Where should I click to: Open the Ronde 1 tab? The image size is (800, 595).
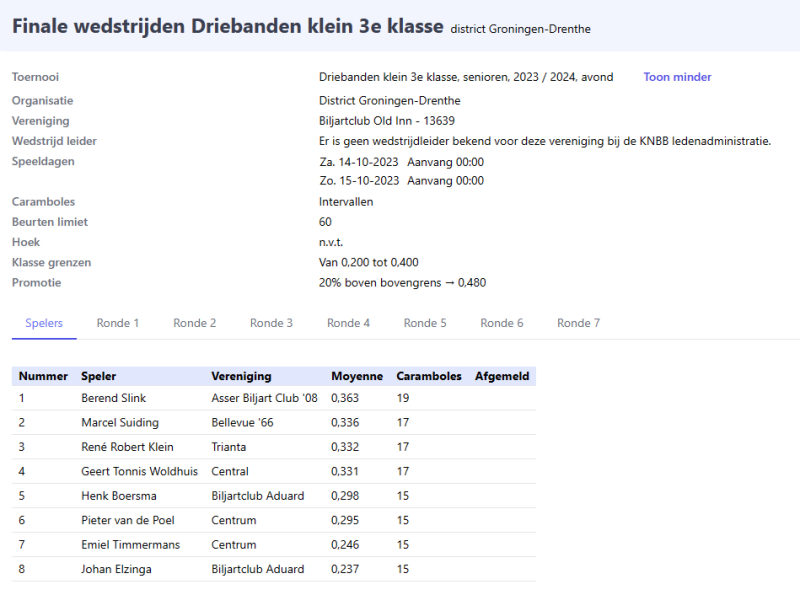coord(118,323)
